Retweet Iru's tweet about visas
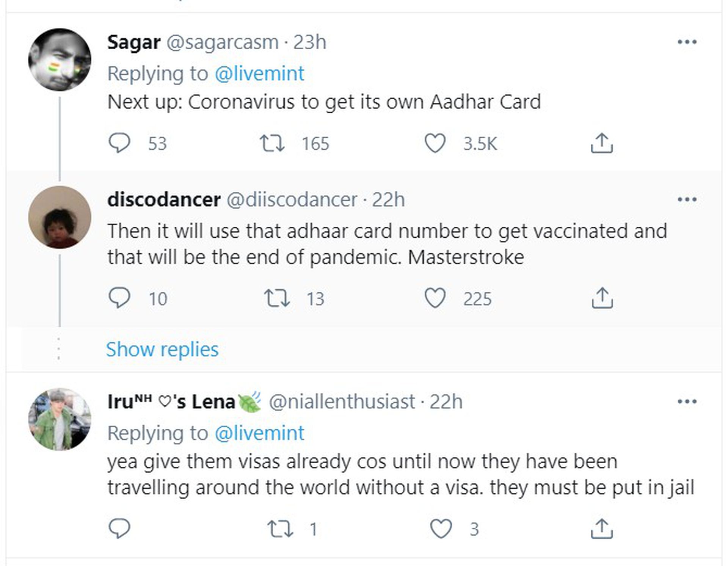The image size is (728, 566). pos(280,528)
